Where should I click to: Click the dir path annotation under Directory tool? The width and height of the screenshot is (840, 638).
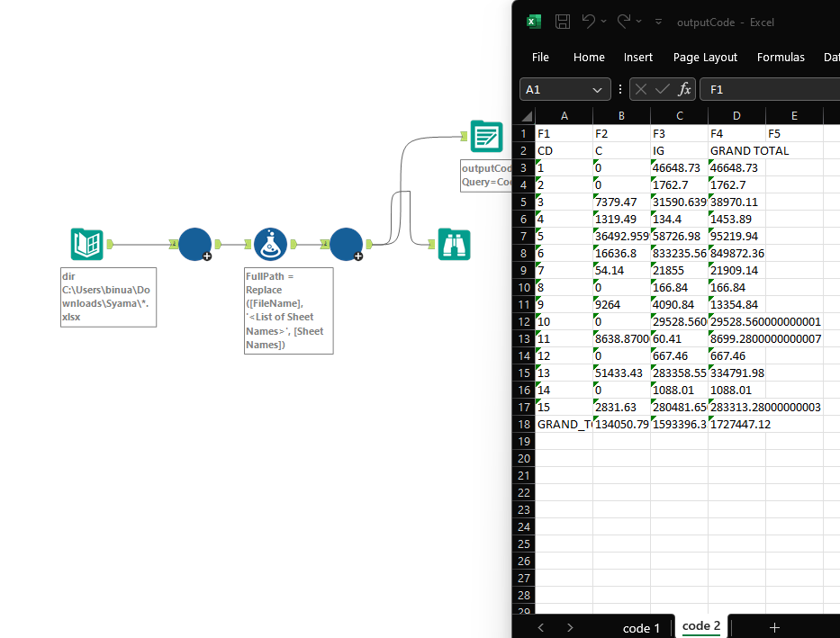coord(108,297)
